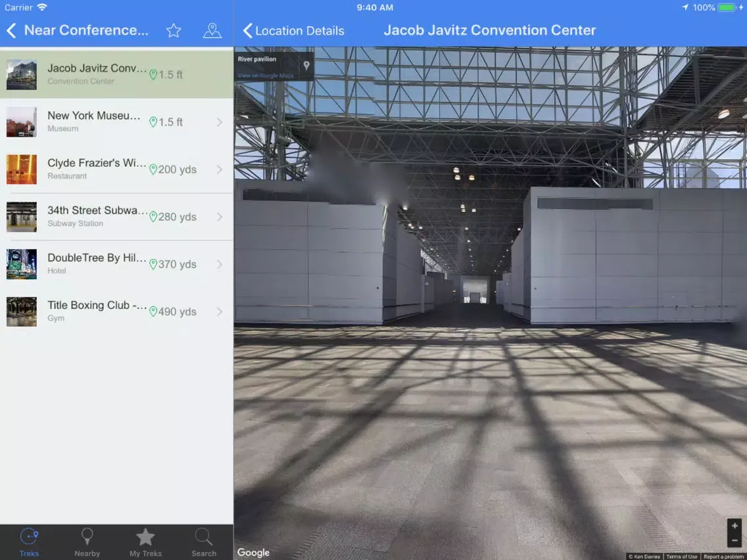Viewport: 747px width, 560px height.
Task: Tap Clyde Frazier's restaurant thumbnail
Action: (22, 169)
